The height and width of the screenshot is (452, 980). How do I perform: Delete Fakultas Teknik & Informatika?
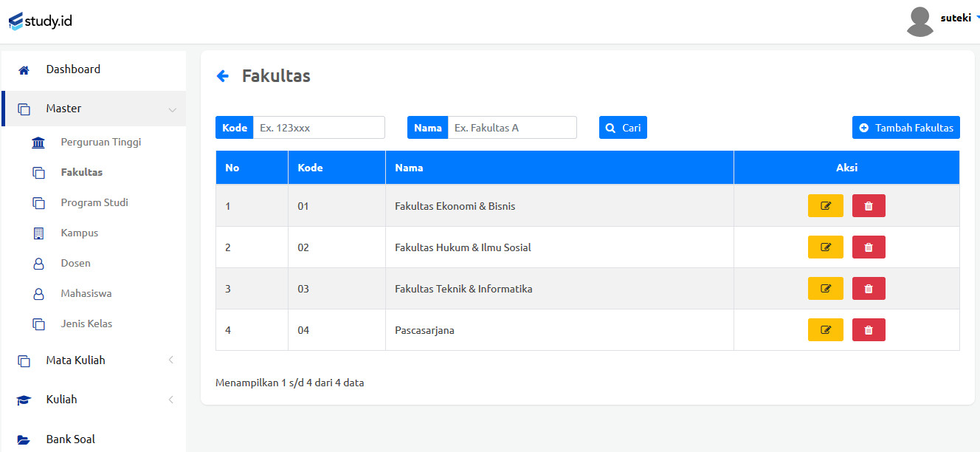pyautogui.click(x=869, y=289)
